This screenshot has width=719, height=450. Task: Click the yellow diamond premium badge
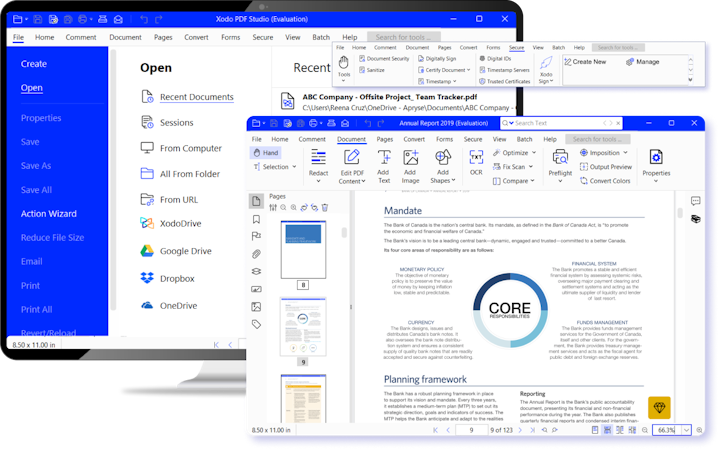659,407
